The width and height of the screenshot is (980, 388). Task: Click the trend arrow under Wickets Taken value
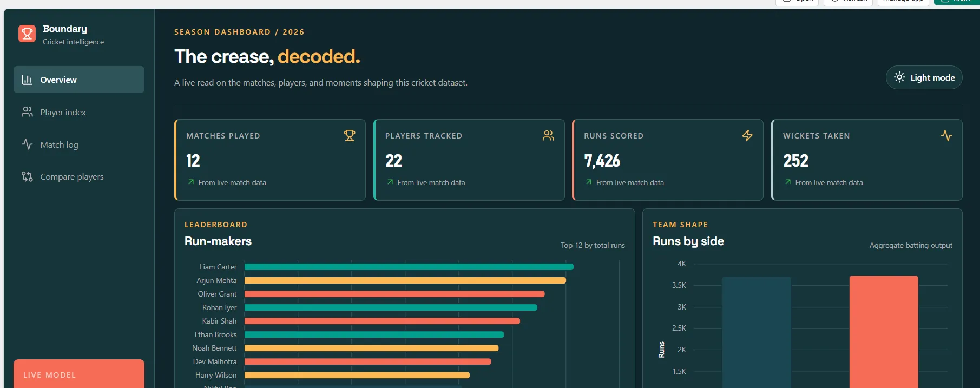pyautogui.click(x=788, y=182)
